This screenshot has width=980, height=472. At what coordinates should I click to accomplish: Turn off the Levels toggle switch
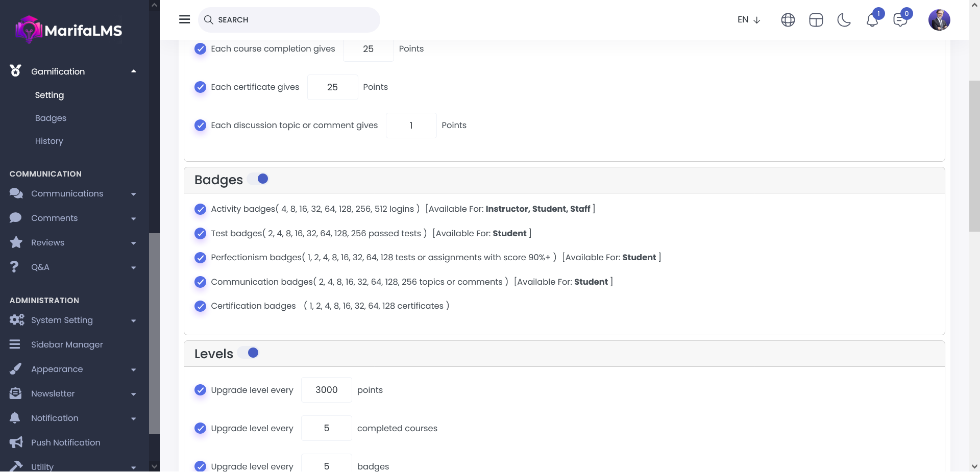point(249,353)
